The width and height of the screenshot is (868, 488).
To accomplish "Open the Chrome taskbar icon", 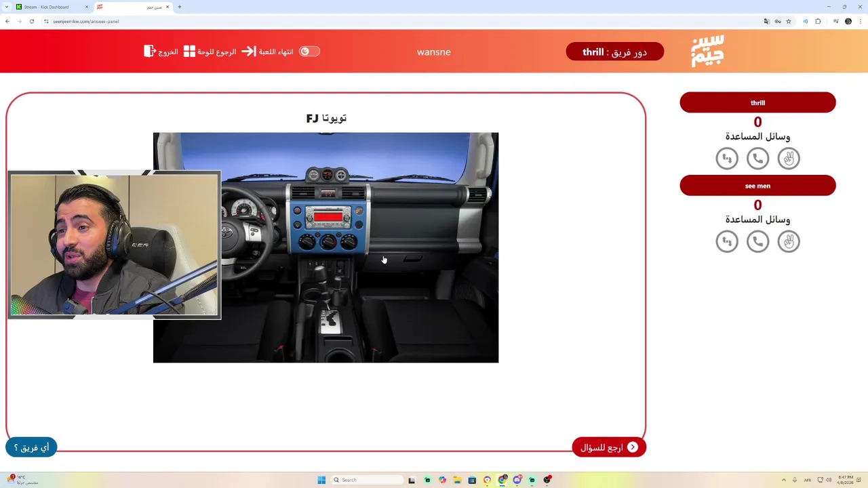I will click(x=502, y=480).
